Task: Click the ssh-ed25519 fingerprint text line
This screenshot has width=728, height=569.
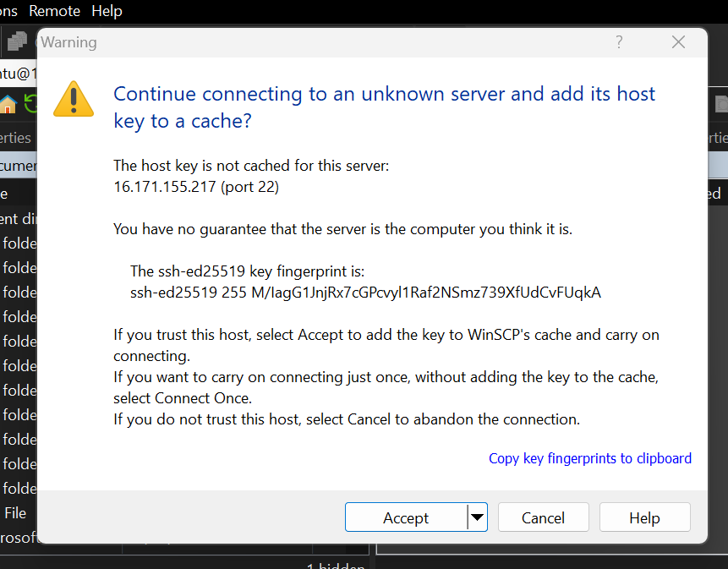Action: [365, 293]
